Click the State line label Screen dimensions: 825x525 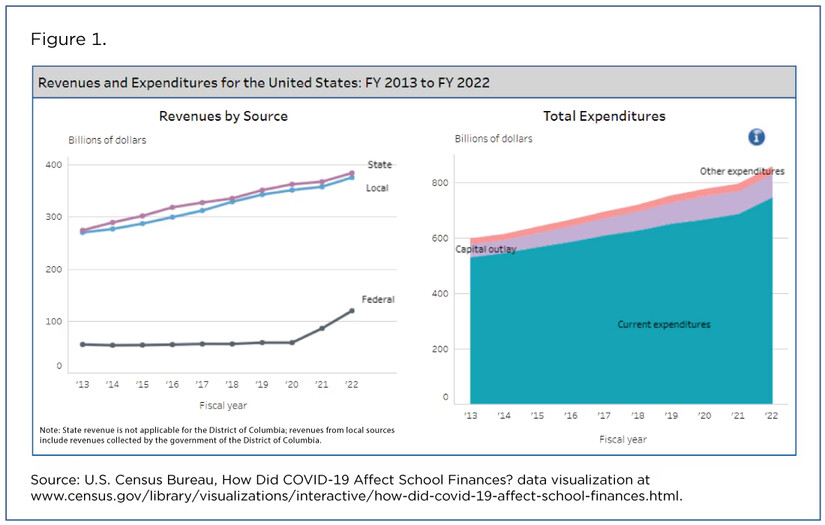click(x=380, y=165)
